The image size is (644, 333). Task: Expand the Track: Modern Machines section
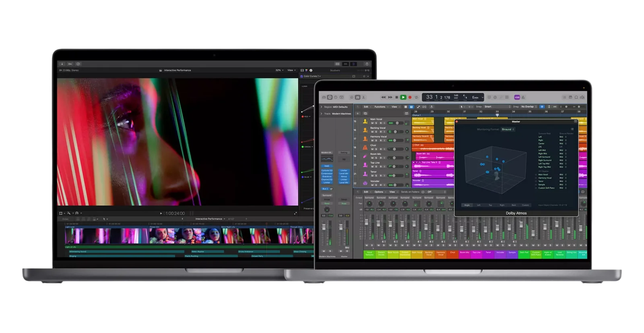click(321, 114)
